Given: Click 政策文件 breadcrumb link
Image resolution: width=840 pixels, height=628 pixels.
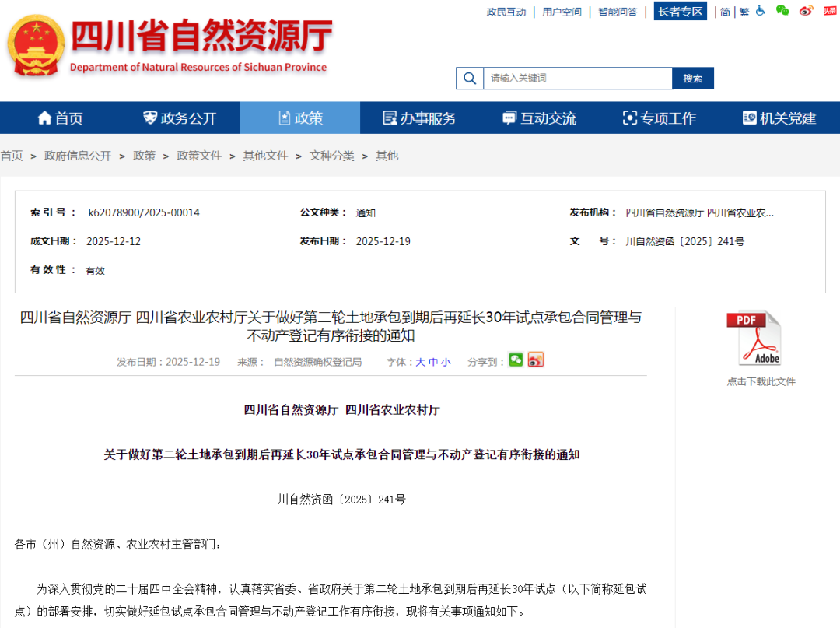Looking at the screenshot, I should (199, 156).
